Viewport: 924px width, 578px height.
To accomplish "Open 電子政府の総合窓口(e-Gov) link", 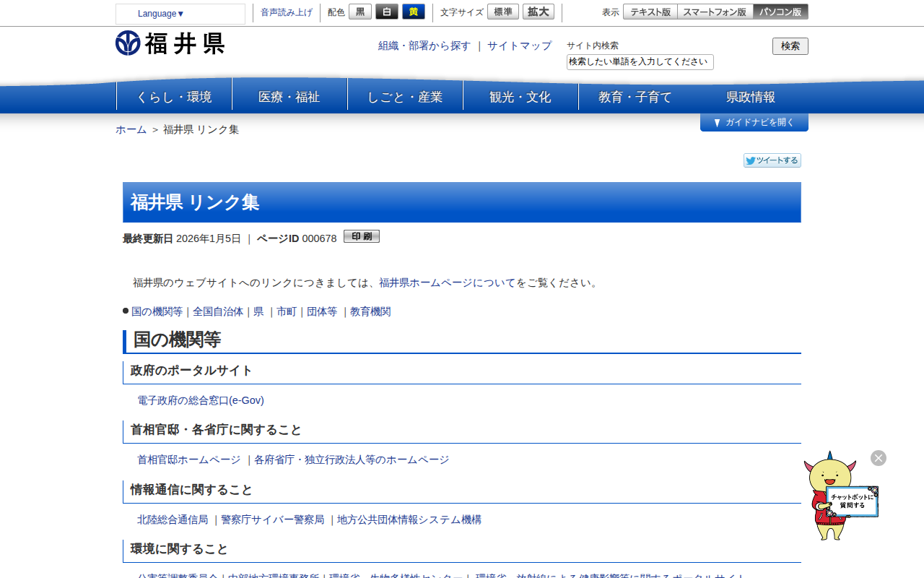I will pos(201,400).
